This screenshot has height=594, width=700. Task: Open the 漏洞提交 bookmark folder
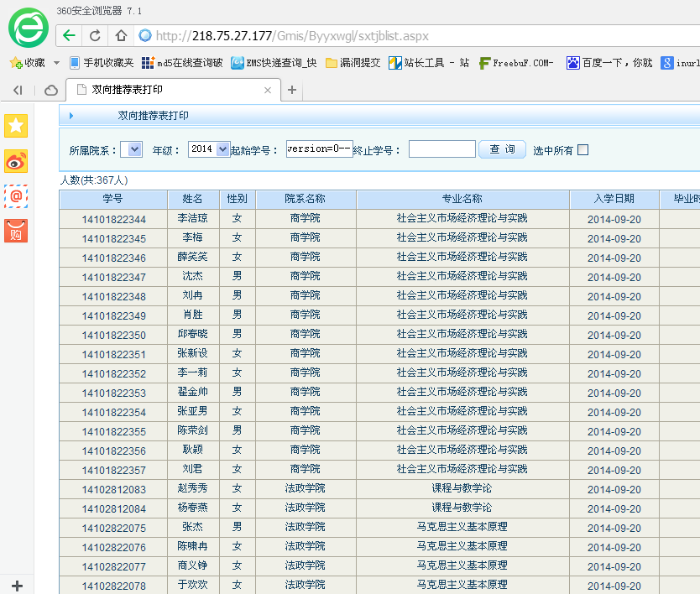click(x=353, y=63)
